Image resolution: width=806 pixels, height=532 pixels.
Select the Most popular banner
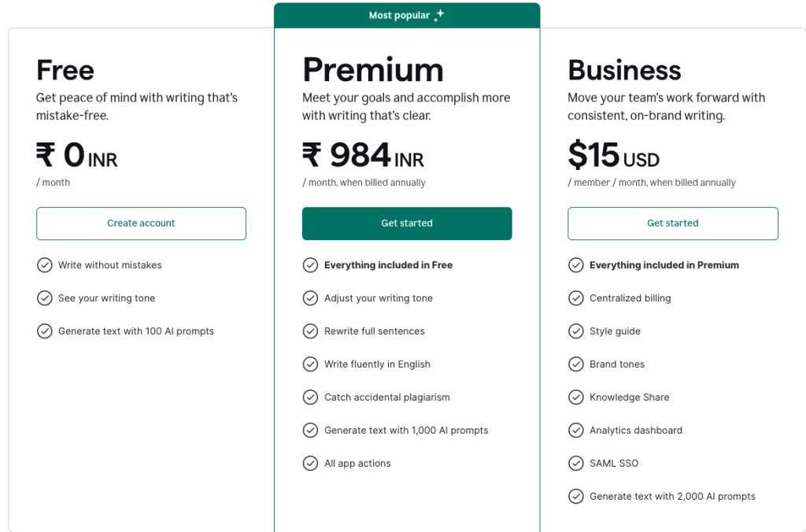407,14
